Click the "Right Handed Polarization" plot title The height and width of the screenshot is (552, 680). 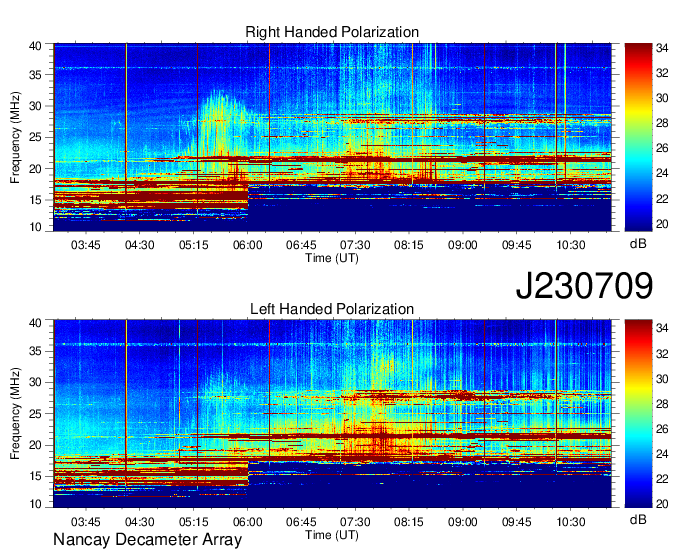click(332, 32)
